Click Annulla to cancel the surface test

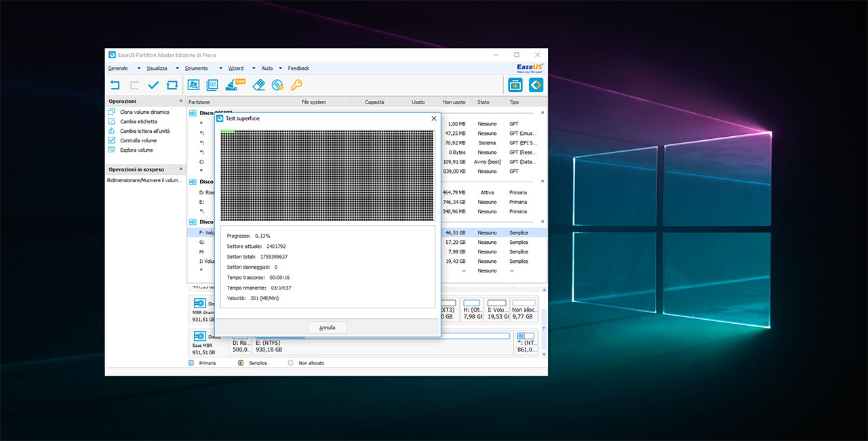328,327
